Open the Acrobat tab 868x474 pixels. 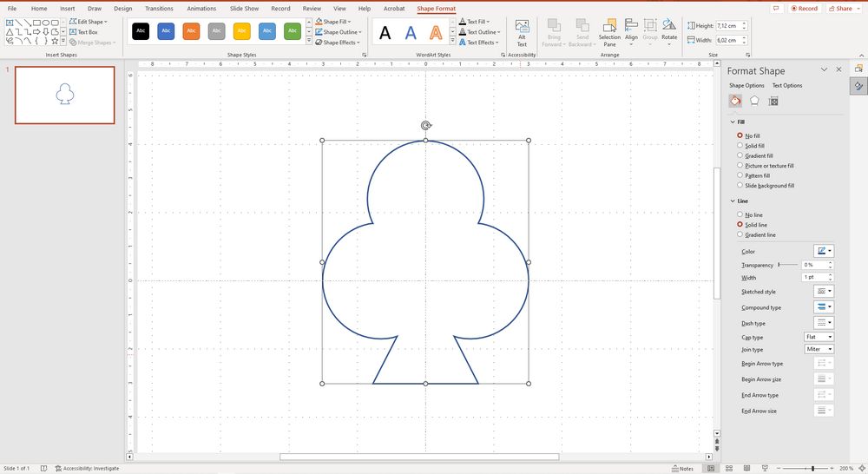pos(394,9)
